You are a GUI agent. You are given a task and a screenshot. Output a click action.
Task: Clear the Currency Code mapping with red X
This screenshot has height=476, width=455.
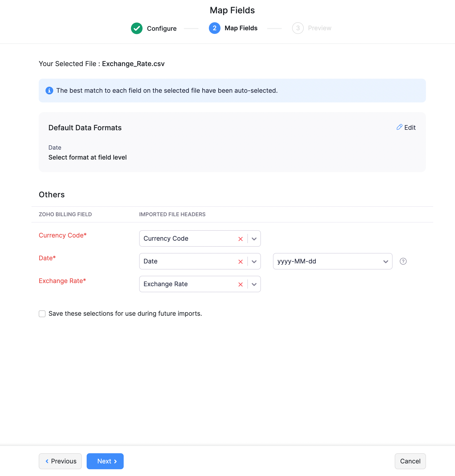pyautogui.click(x=240, y=239)
